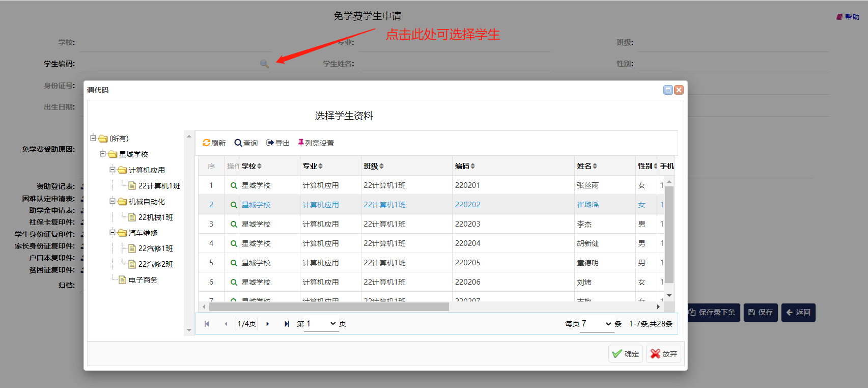
Task: Select student name 胡新健
Action: (x=588, y=243)
